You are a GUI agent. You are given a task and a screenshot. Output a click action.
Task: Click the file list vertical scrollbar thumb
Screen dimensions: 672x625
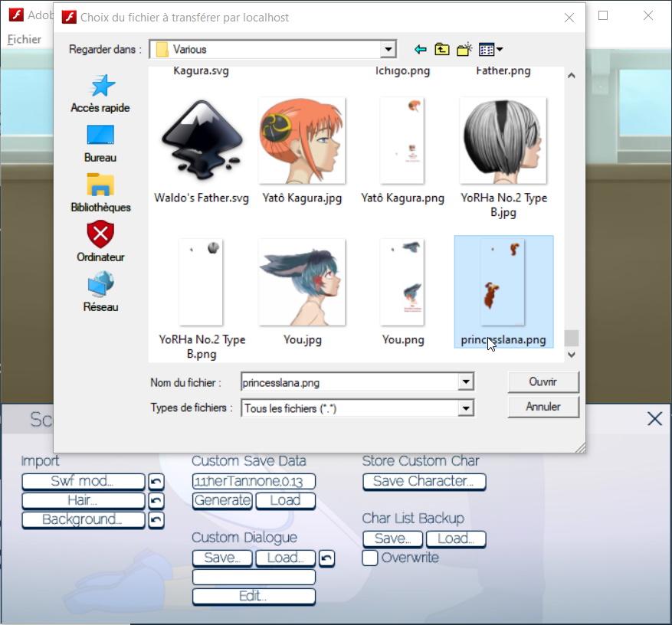(571, 338)
